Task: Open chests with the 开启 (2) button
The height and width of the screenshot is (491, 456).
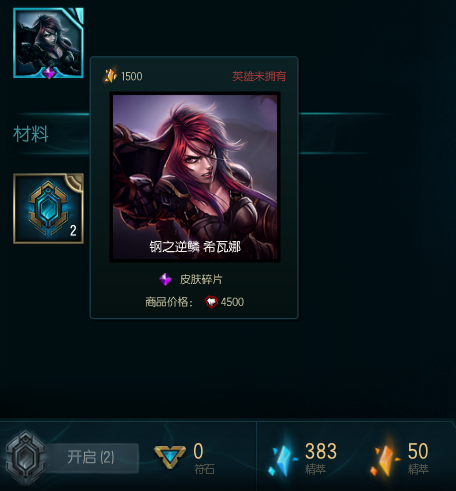Action: click(x=91, y=457)
